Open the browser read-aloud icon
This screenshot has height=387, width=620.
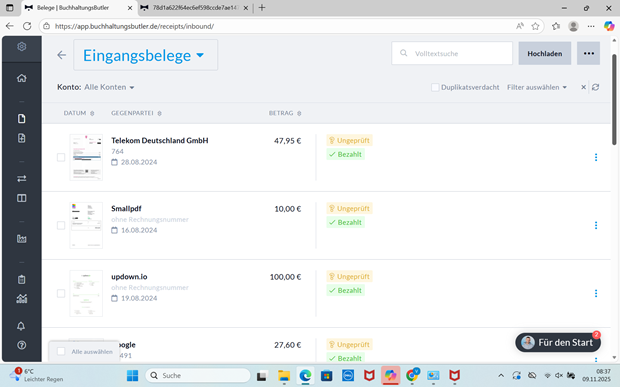point(520,26)
